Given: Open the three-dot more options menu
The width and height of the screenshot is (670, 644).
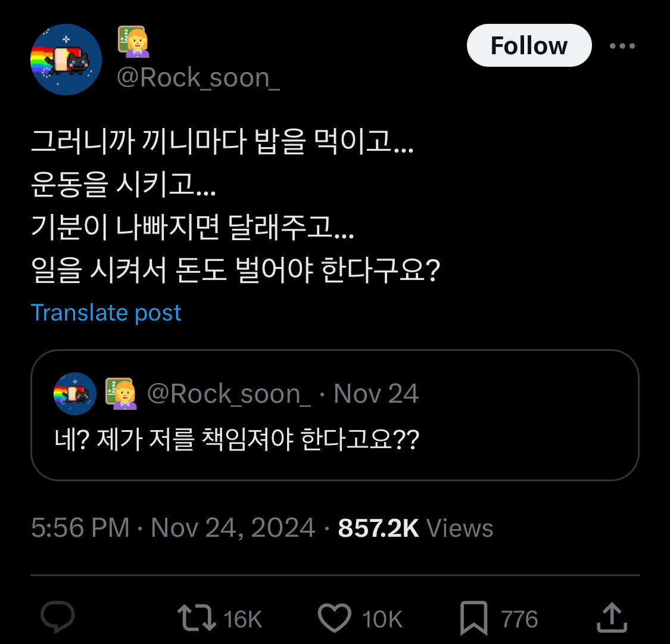Looking at the screenshot, I should [622, 45].
